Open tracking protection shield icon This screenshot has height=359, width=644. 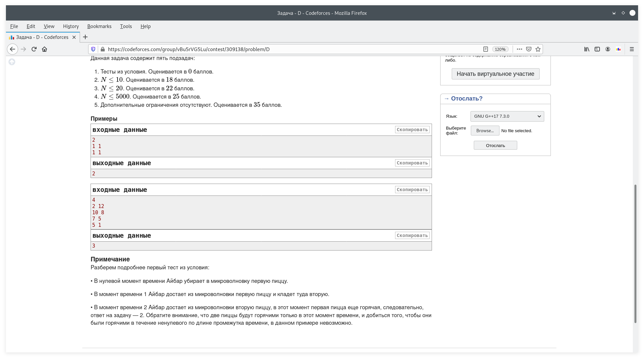[x=93, y=49]
